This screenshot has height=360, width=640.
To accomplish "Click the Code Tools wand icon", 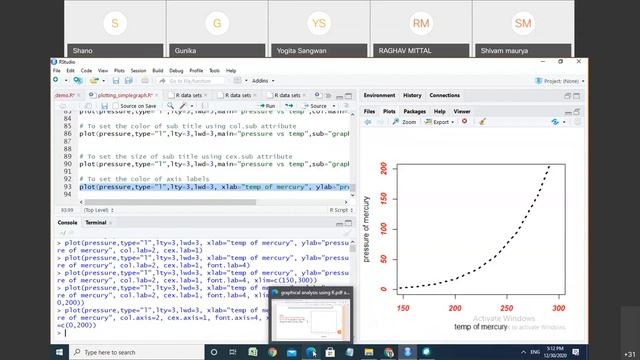I will tap(183, 106).
